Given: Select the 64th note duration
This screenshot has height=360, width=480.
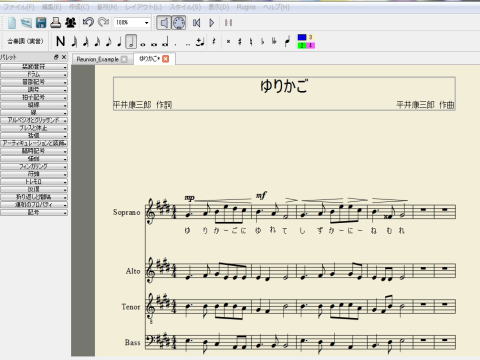Looking at the screenshot, I should tap(75, 41).
